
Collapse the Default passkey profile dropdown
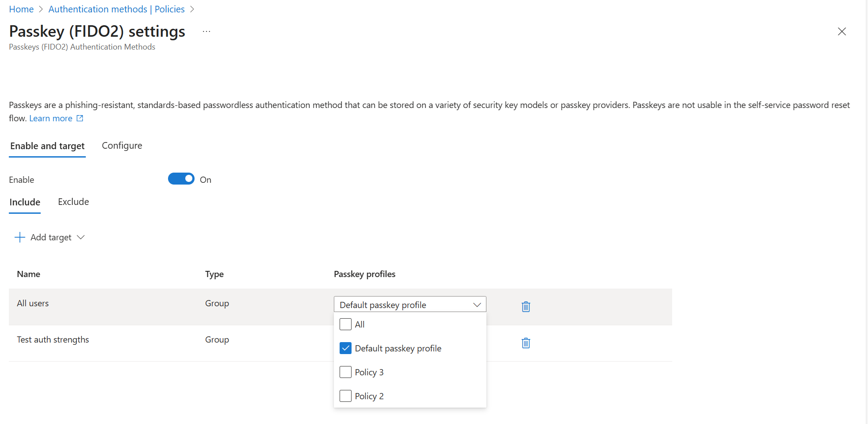coord(477,305)
